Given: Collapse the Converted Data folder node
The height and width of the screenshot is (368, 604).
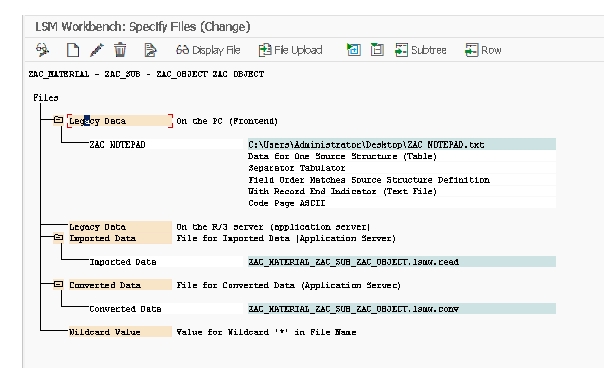Looking at the screenshot, I should tap(58, 285).
